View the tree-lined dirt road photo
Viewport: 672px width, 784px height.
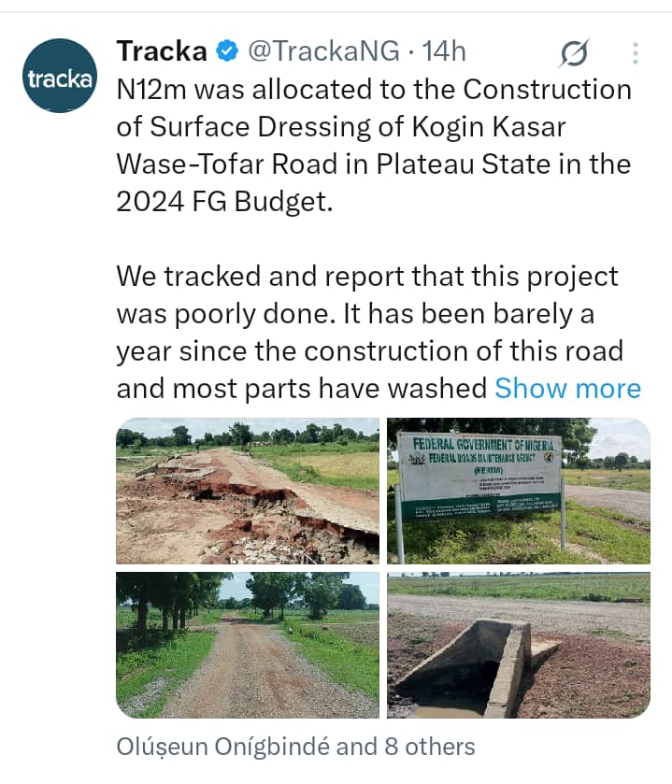click(x=248, y=645)
